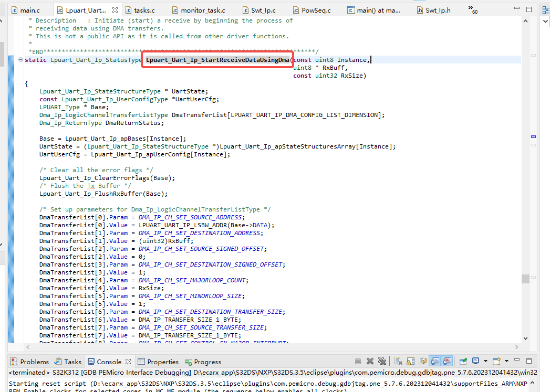Toggle show console when standard error changes
Viewport: 550px width, 392px height.
(447, 361)
